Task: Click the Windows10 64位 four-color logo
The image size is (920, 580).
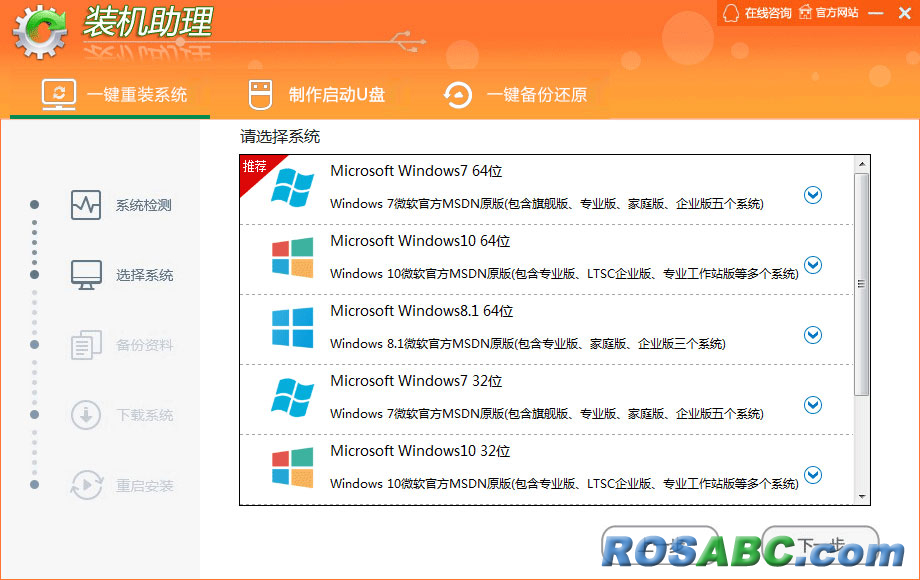Action: [292, 257]
